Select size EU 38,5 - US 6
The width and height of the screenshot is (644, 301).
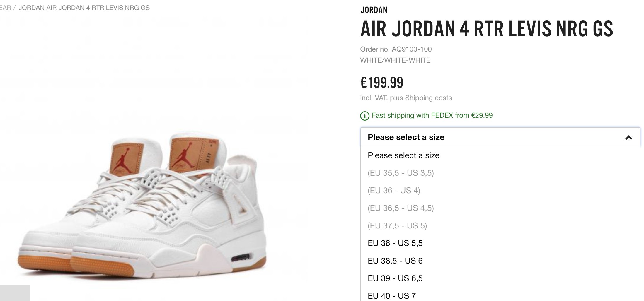[x=500, y=261]
